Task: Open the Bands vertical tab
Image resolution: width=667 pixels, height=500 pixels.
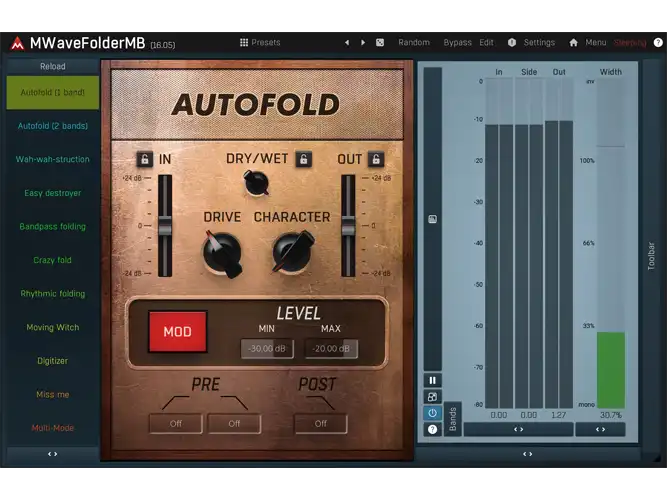Action: coord(453,419)
